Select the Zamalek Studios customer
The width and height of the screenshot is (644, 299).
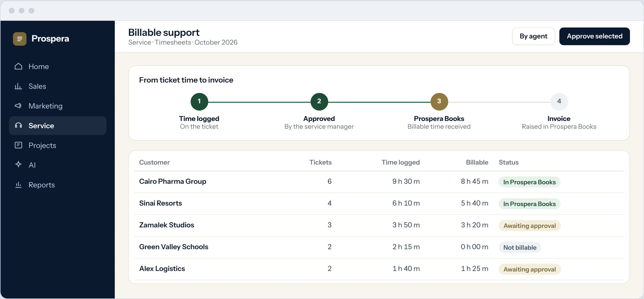[167, 225]
